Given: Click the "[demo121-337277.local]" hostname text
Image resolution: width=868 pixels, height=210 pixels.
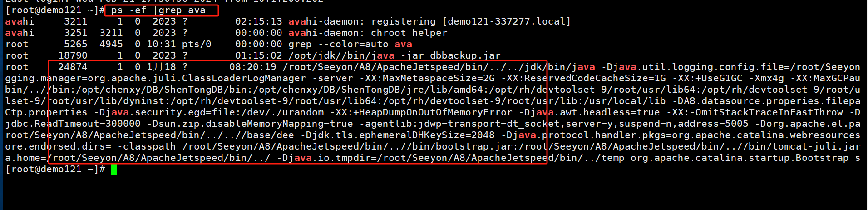Looking at the screenshot, I should click(x=507, y=21).
